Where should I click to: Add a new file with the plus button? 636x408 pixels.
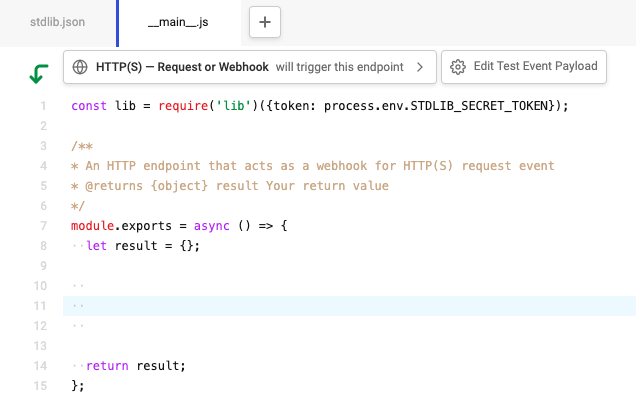point(265,22)
